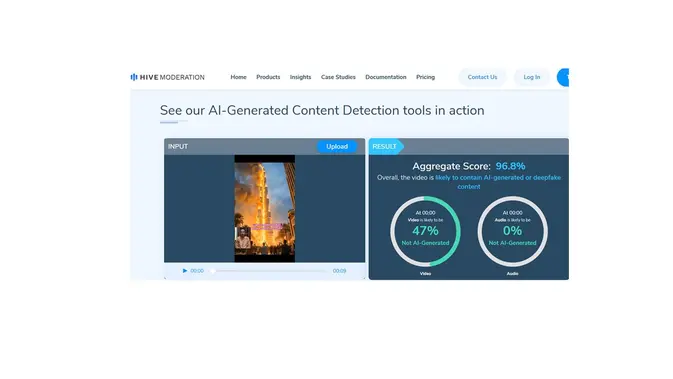
Task: Click the 0% audio score gauge
Action: [512, 231]
